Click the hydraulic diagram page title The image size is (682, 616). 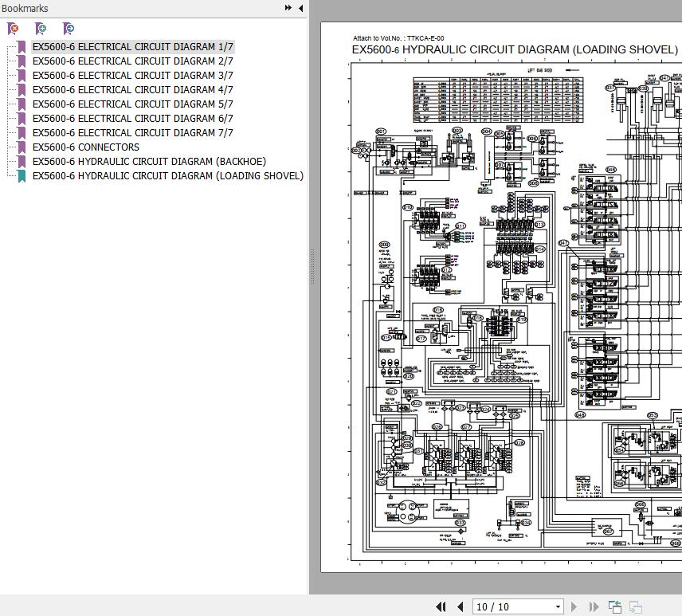(515, 49)
